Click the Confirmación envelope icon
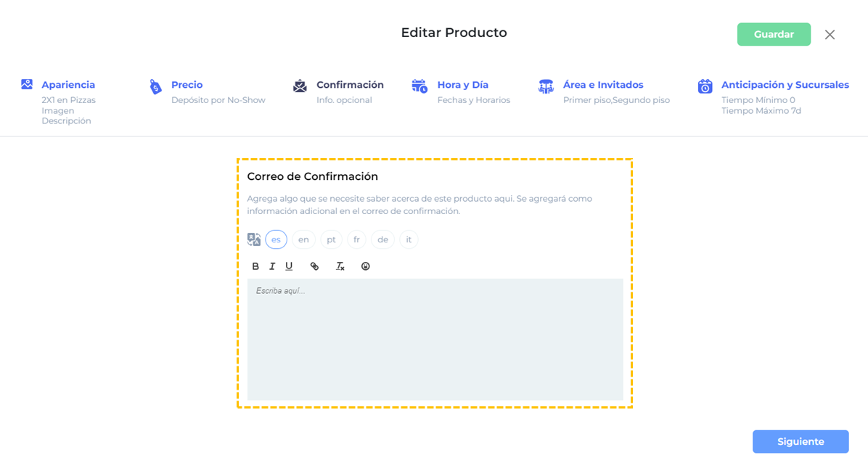The image size is (868, 468). pyautogui.click(x=300, y=86)
